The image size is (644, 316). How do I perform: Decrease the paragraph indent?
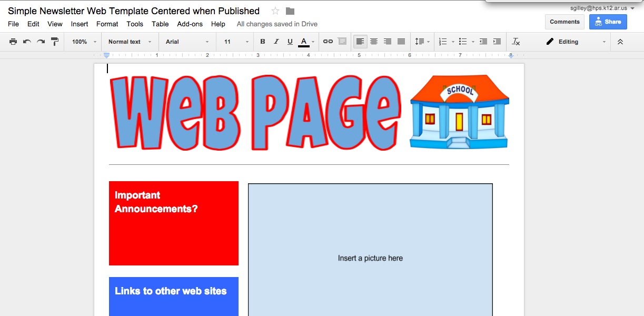(x=483, y=42)
